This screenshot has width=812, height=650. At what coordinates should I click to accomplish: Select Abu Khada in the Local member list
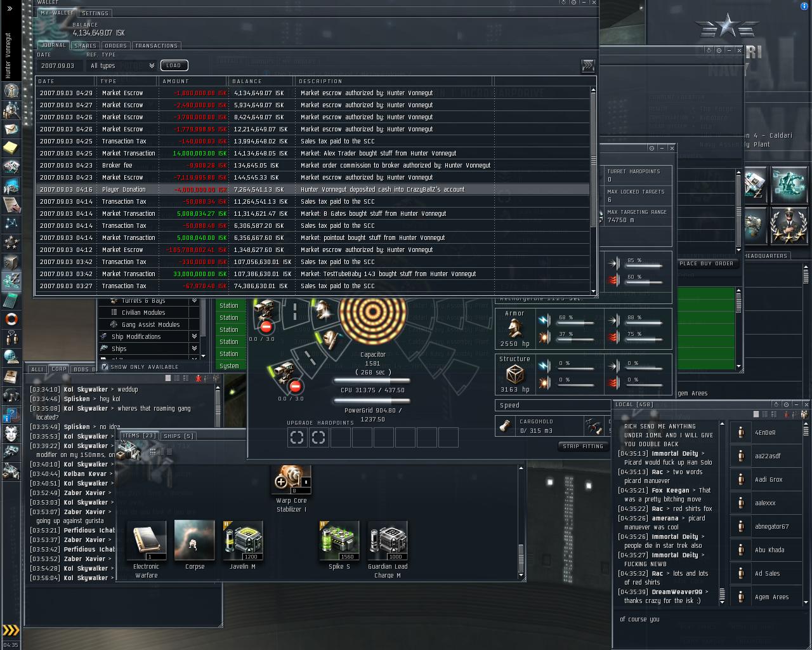(765, 550)
